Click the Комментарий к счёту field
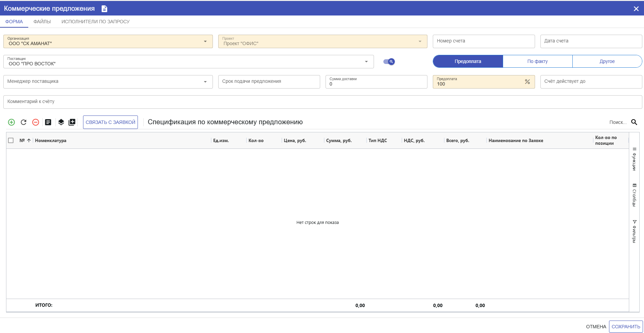 click(322, 102)
